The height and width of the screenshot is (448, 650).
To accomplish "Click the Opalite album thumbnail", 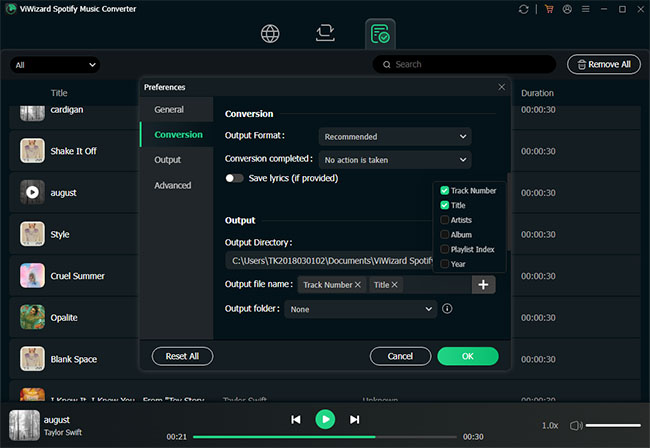I will [32, 317].
